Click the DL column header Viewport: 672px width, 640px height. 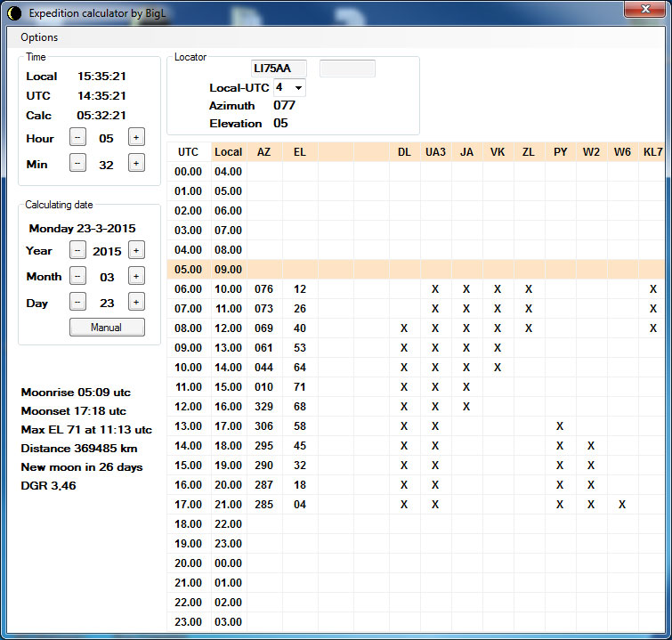click(404, 151)
